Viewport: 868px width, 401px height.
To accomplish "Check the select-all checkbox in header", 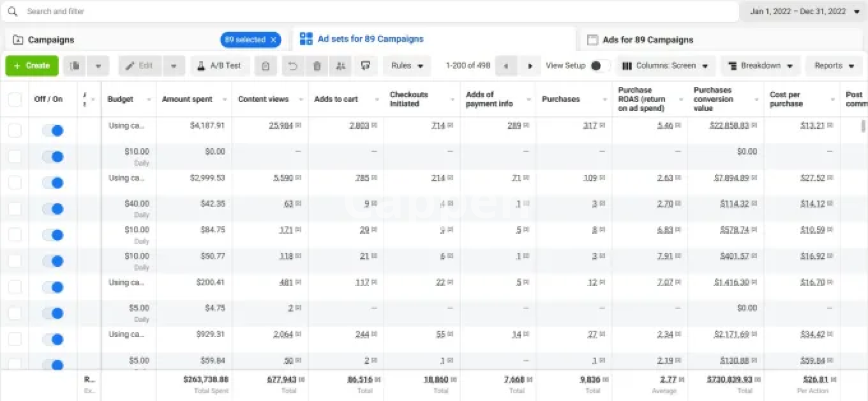I will [15, 99].
